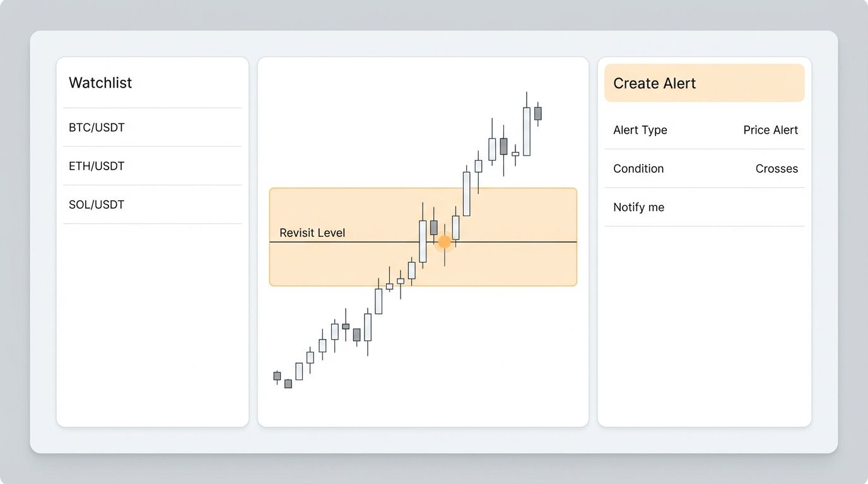Viewport: 868px width, 484px height.
Task: Click the Revisit Level text label
Action: click(312, 233)
